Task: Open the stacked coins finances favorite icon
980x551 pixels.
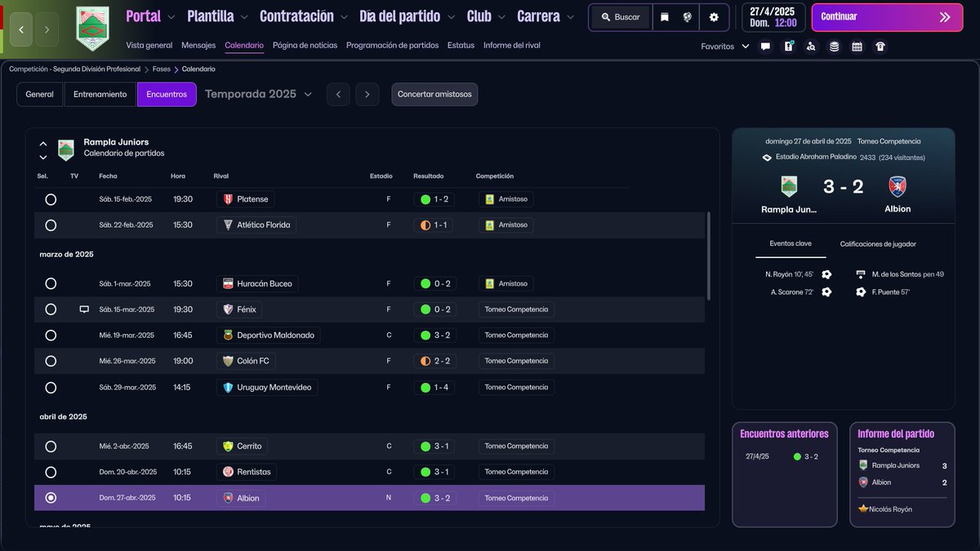Action: (x=834, y=47)
